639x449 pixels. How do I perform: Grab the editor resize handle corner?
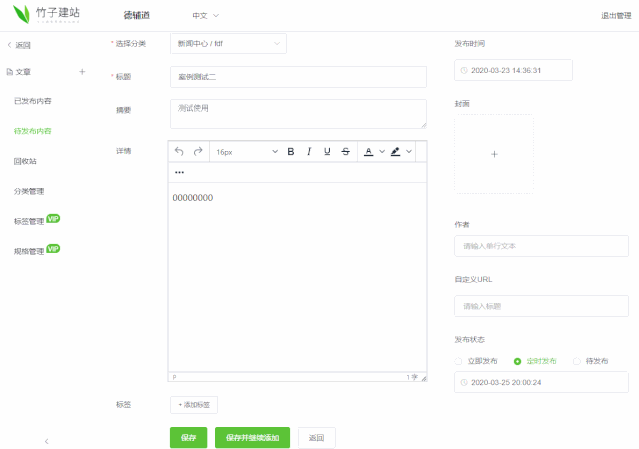pyautogui.click(x=424, y=378)
